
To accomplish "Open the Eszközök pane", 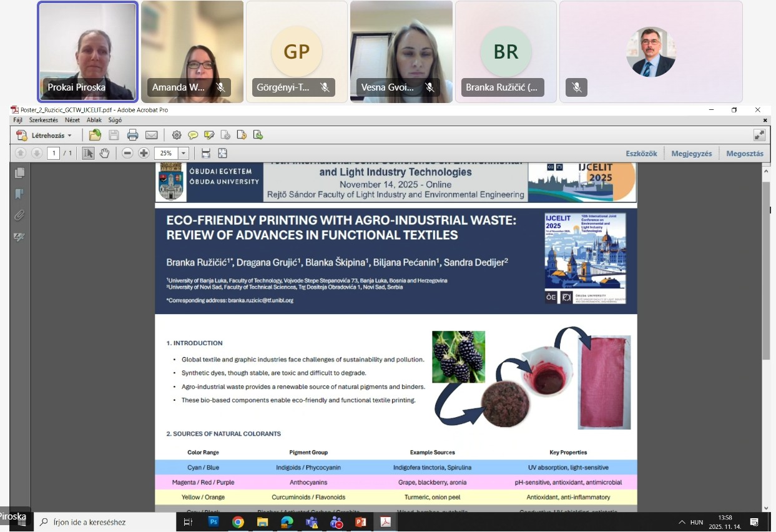I will (641, 154).
